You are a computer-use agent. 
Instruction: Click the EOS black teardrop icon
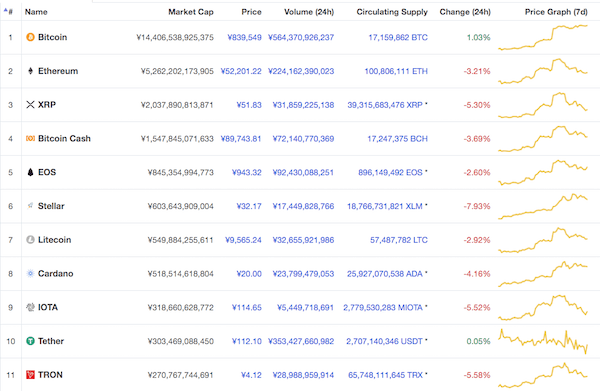(30, 172)
